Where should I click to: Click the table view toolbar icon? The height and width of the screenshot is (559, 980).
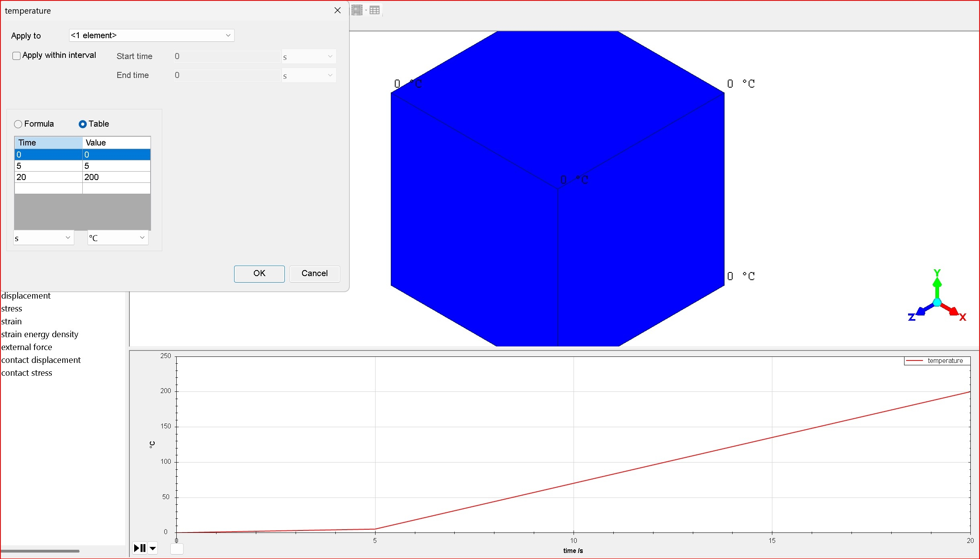[x=374, y=10]
